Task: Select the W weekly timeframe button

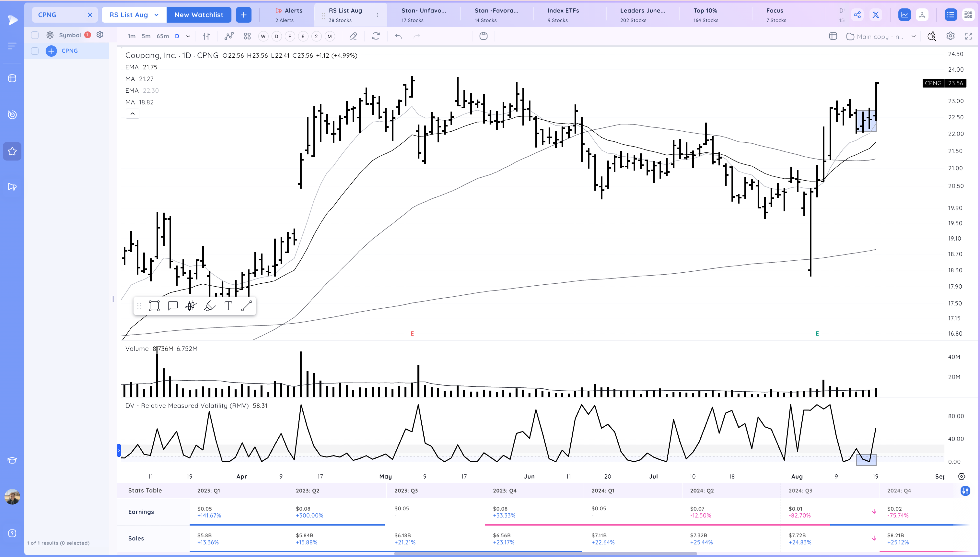Action: click(x=263, y=36)
